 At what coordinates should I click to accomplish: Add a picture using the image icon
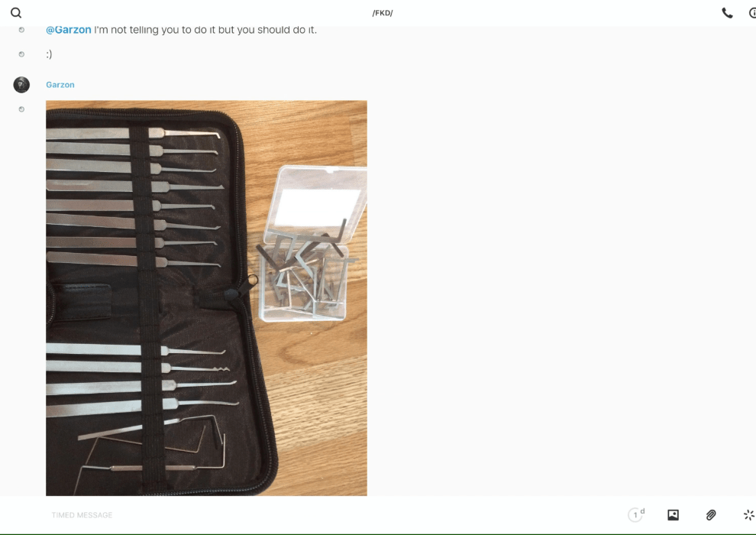click(x=673, y=514)
